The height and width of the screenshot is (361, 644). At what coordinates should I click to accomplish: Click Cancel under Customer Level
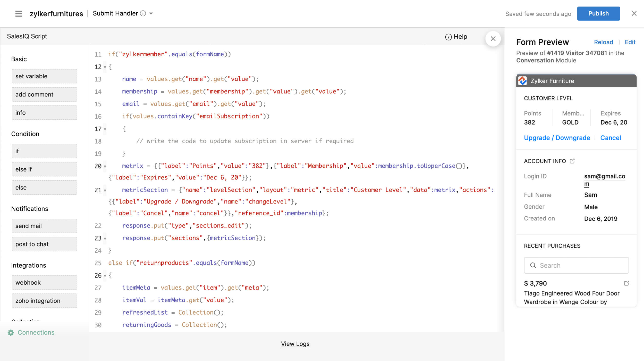click(611, 138)
